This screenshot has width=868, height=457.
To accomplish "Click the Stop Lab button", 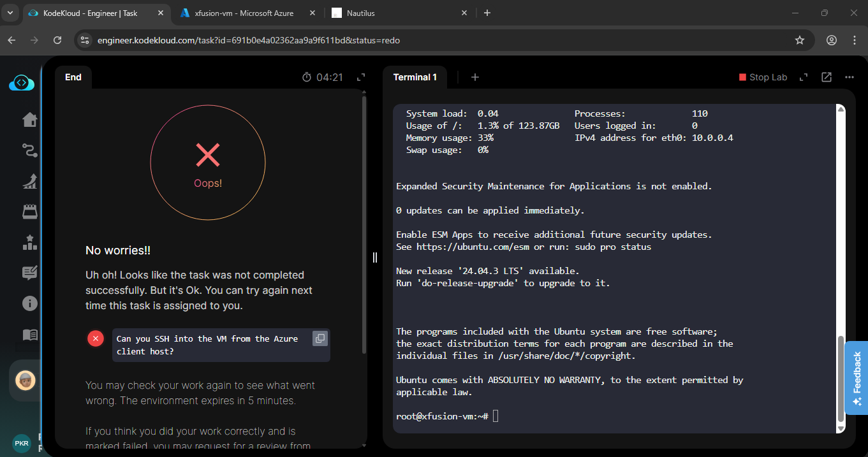I will (763, 77).
